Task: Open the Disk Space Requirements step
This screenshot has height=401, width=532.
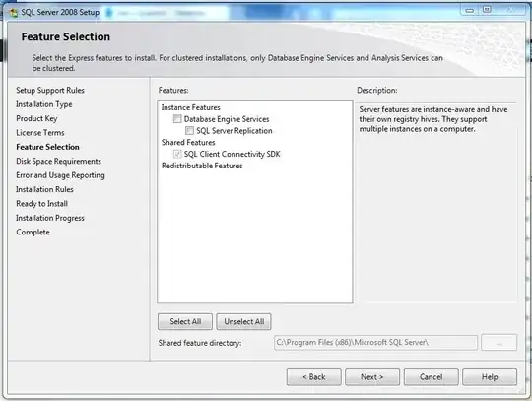Action: coord(58,162)
